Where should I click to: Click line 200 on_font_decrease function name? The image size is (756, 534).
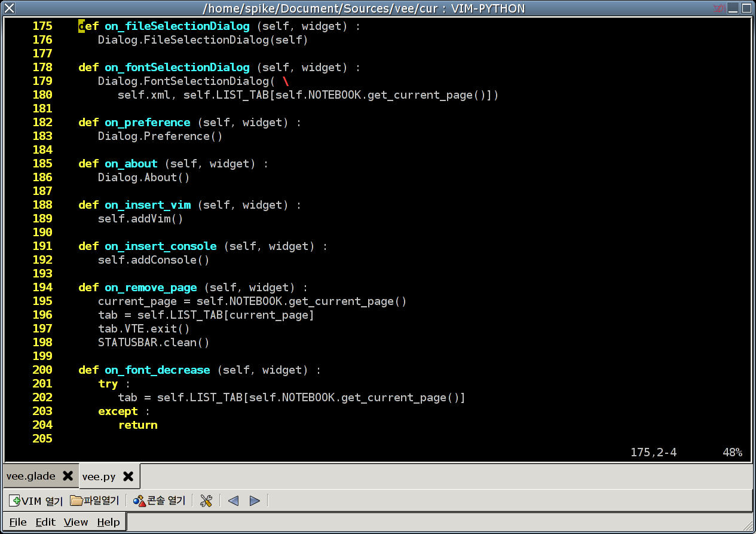pyautogui.click(x=157, y=370)
